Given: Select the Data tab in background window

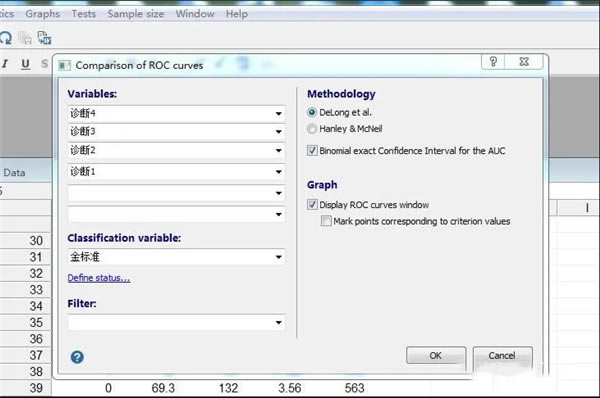Looking at the screenshot, I should [14, 173].
